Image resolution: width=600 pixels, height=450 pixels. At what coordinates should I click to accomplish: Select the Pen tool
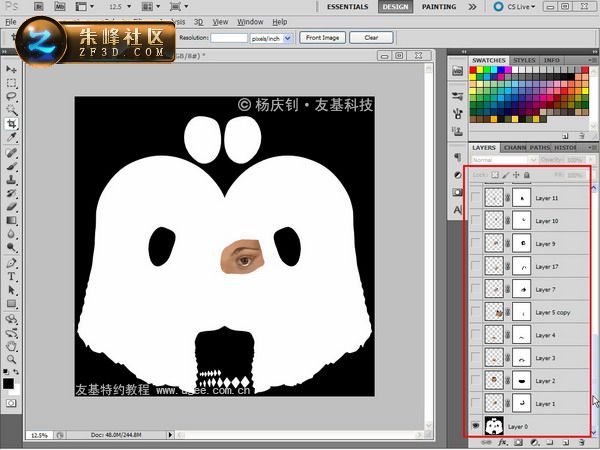[x=11, y=263]
